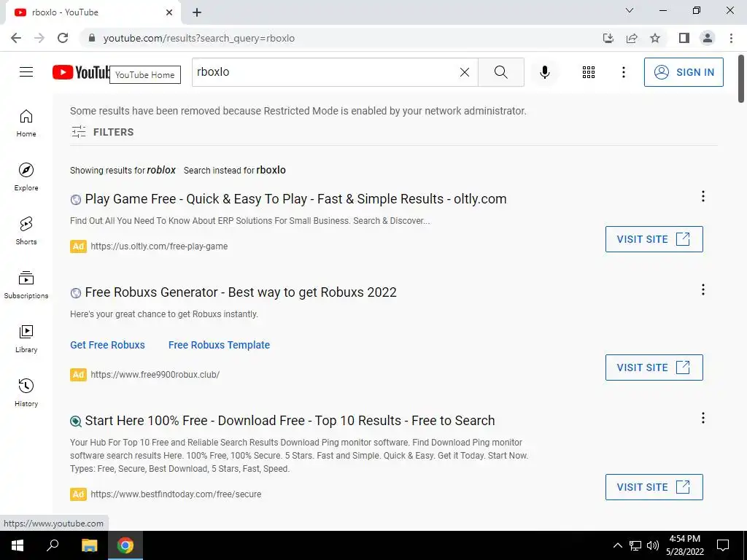Go to Home in the sidebar
This screenshot has width=747, height=560.
26,123
